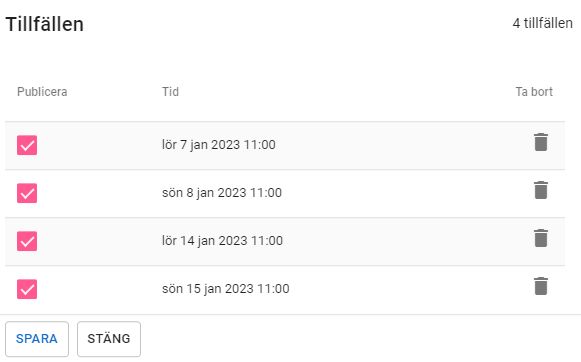The height and width of the screenshot is (362, 581).
Task: Click trash icon for lör 14 jan
Action: [x=541, y=238]
